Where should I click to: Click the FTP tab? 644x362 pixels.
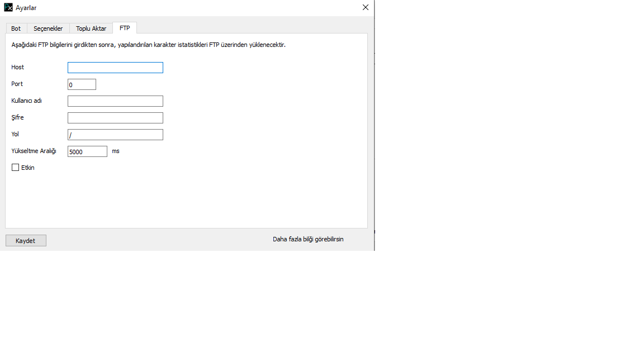125,28
